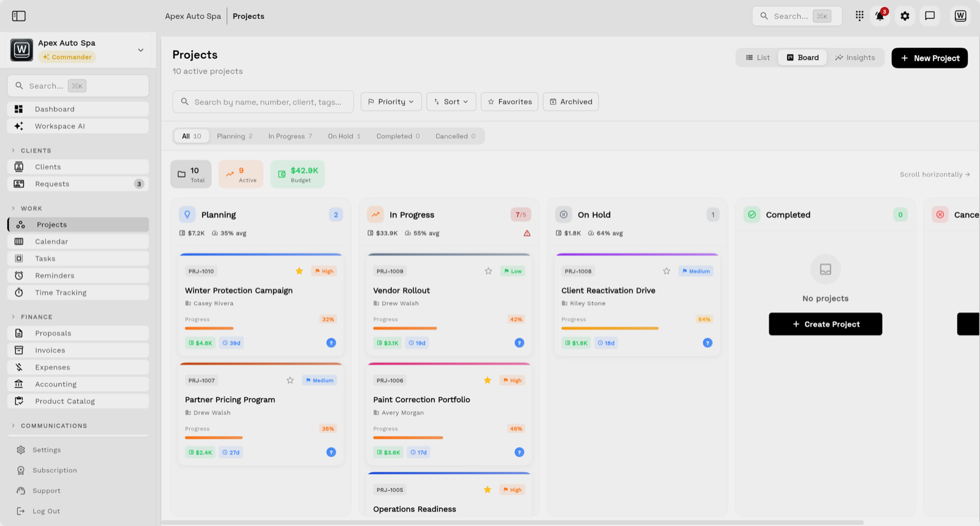The image size is (980, 526).
Task: Favorite the Vendor Rollout project star
Action: (488, 271)
